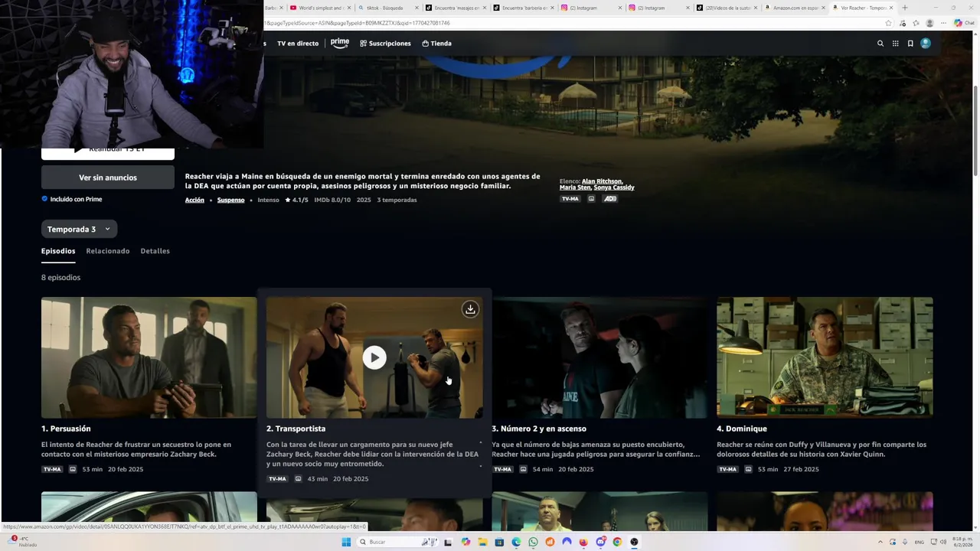Click the 1. Persuasión episode title
This screenshot has height=551, width=980.
click(x=66, y=429)
